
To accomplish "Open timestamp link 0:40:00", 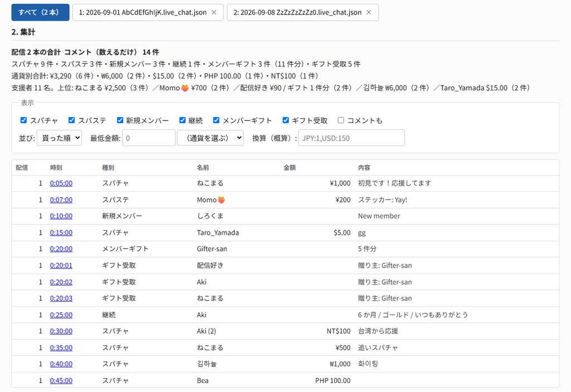I will (61, 364).
